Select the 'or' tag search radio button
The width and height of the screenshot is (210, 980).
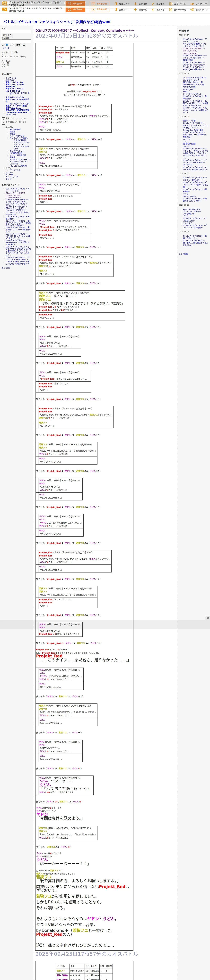point(13,45)
